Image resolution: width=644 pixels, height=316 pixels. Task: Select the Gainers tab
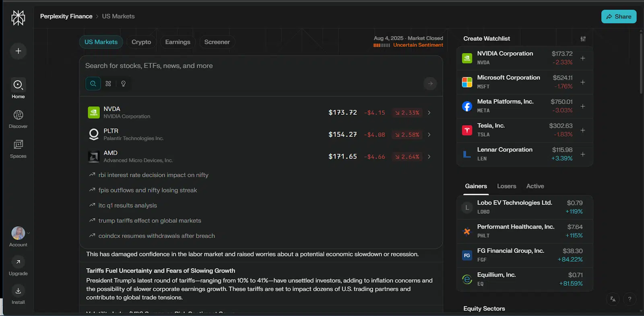click(476, 186)
